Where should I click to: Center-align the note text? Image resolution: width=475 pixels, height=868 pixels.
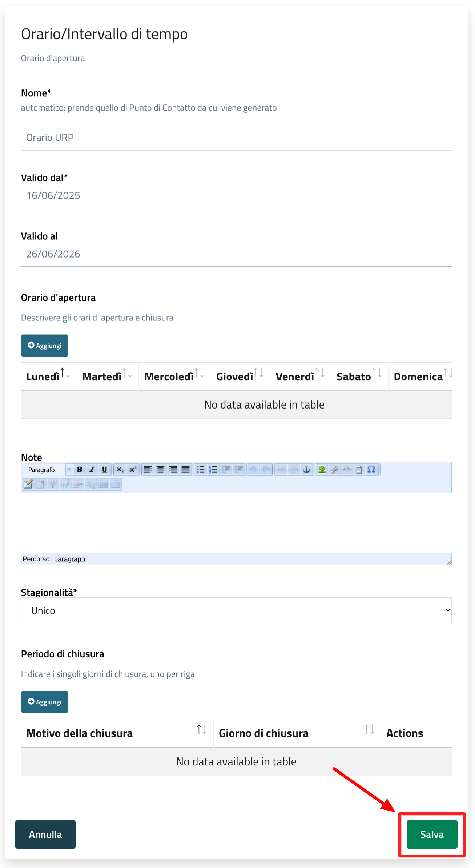coord(160,470)
